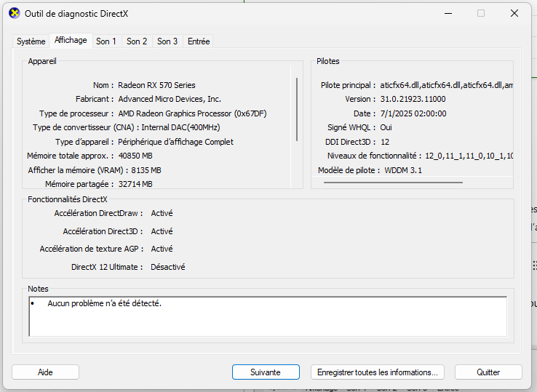Image resolution: width=537 pixels, height=392 pixels.
Task: Click the 'Pilotes' group title
Action: [x=327, y=61]
